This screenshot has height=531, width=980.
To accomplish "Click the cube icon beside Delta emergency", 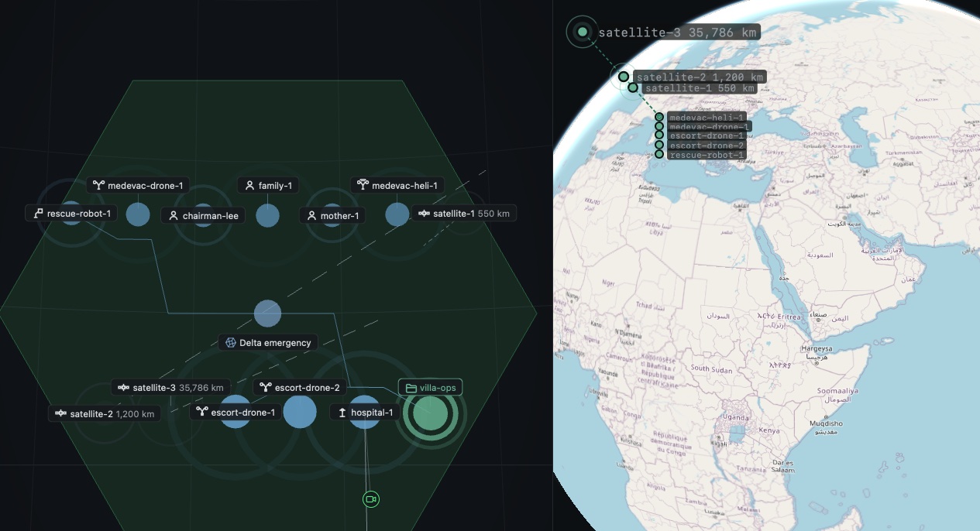I will pyautogui.click(x=230, y=343).
